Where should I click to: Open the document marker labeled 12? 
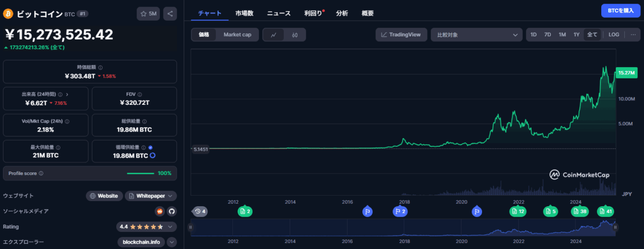pos(517,211)
